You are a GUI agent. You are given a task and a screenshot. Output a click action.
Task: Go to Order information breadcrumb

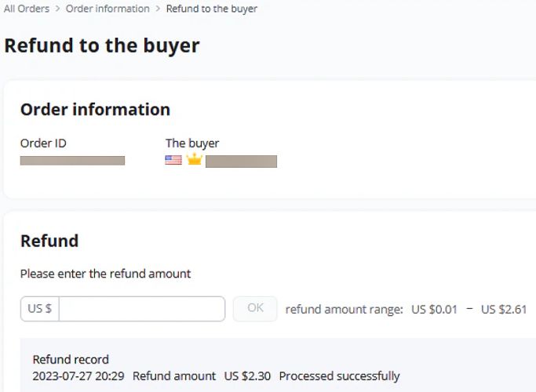click(108, 9)
